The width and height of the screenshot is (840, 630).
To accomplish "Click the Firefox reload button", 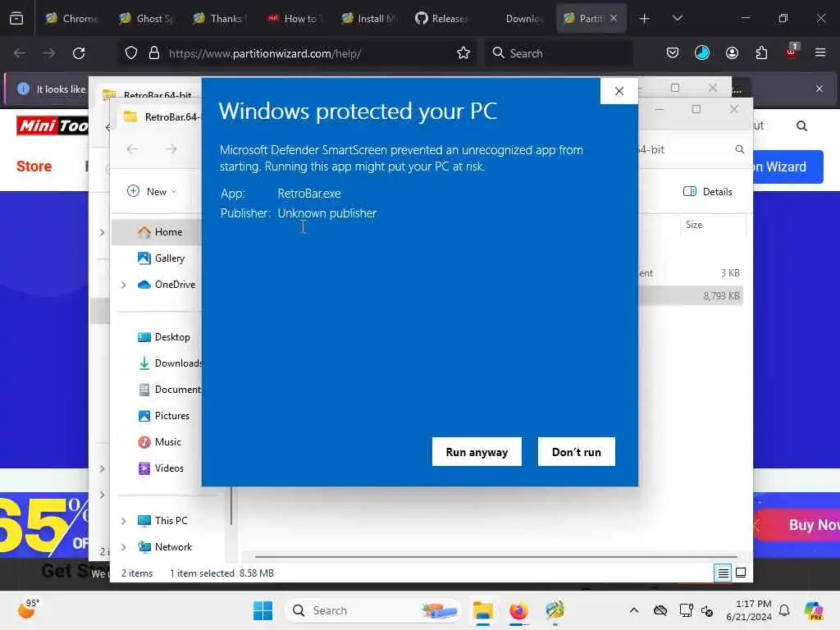I will click(x=79, y=53).
